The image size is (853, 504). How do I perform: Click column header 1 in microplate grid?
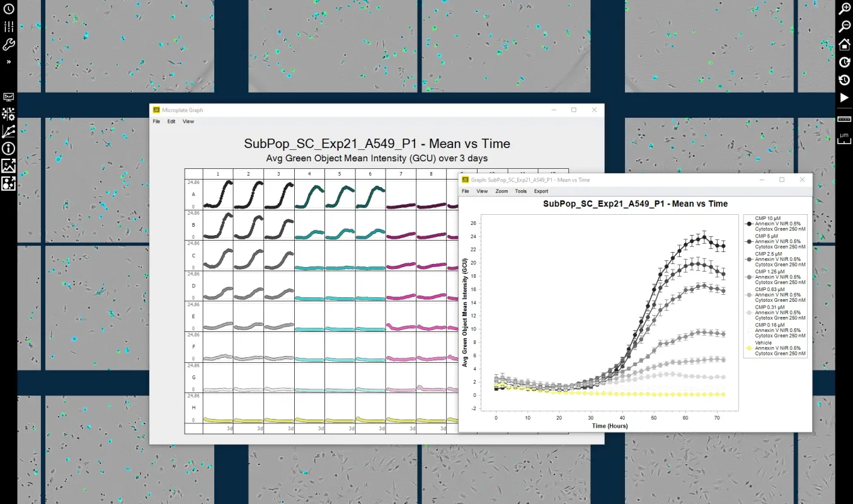218,174
